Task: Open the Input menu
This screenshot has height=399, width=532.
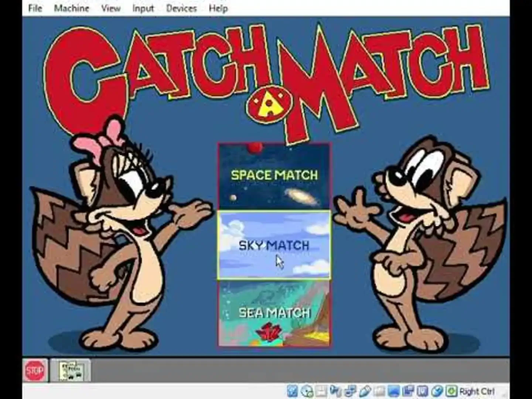Action: [143, 8]
